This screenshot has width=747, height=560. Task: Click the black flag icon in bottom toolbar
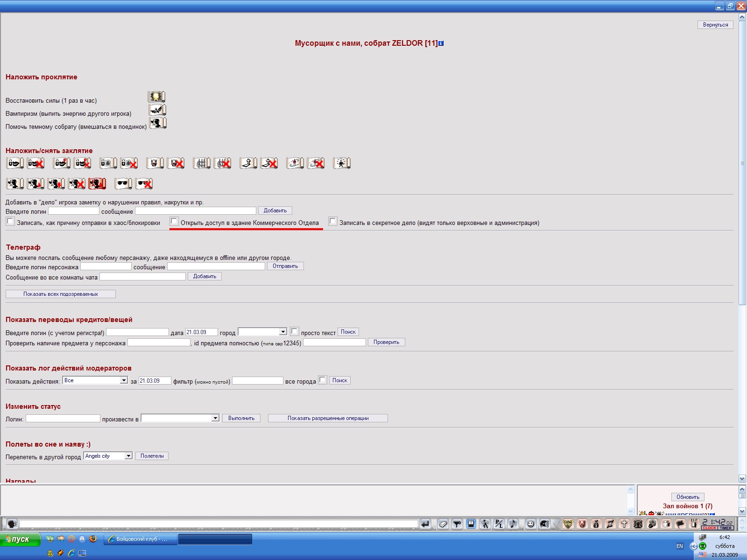pos(680,524)
